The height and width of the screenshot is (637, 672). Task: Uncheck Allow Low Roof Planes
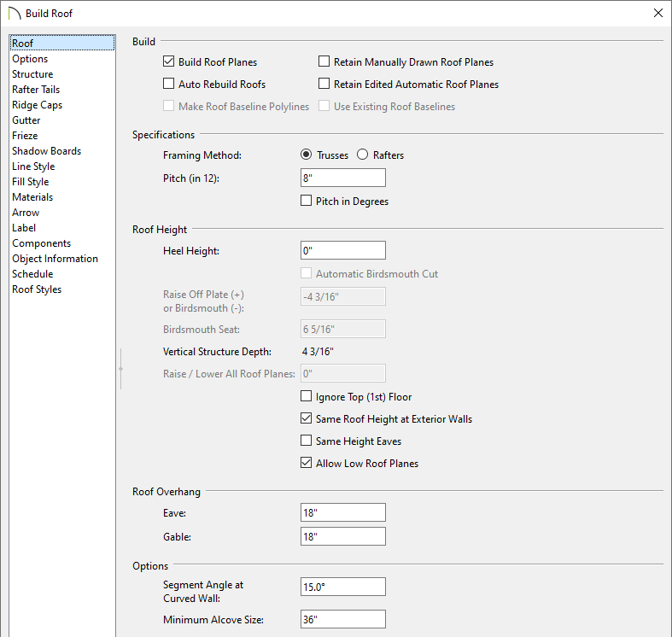306,463
